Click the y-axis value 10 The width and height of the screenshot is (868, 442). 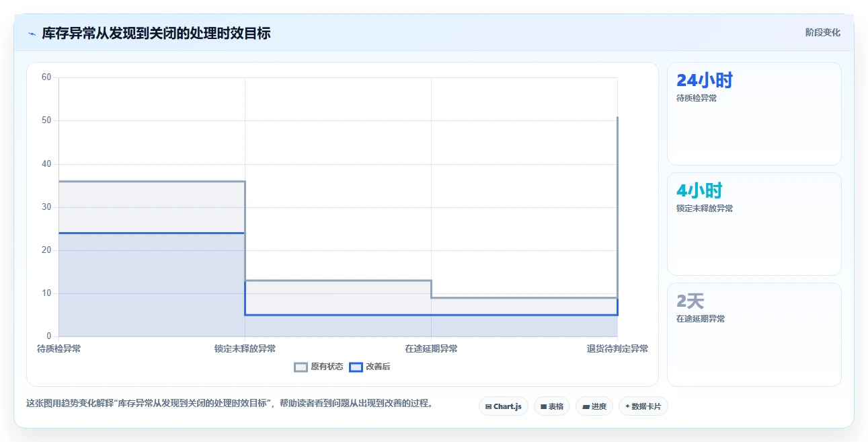point(46,293)
